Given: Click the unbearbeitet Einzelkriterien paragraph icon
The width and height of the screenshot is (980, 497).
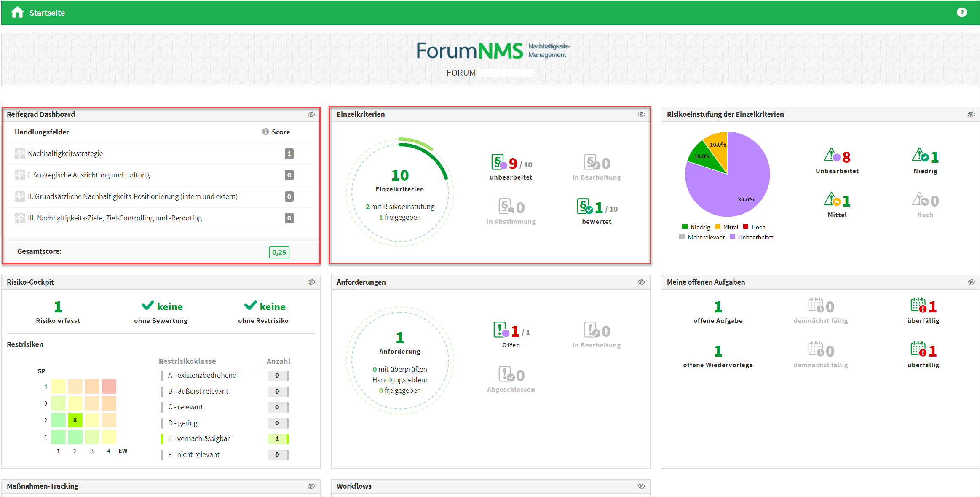Looking at the screenshot, I should [x=499, y=162].
